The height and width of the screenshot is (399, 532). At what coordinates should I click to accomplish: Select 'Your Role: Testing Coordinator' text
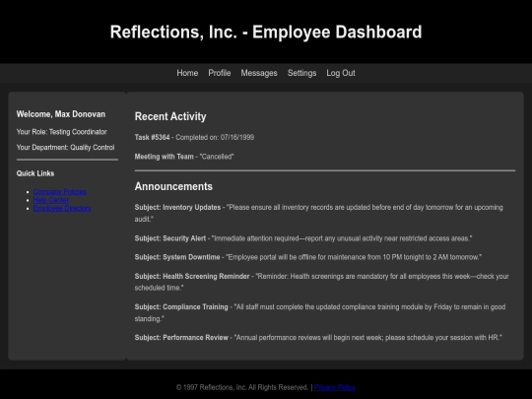(x=62, y=132)
